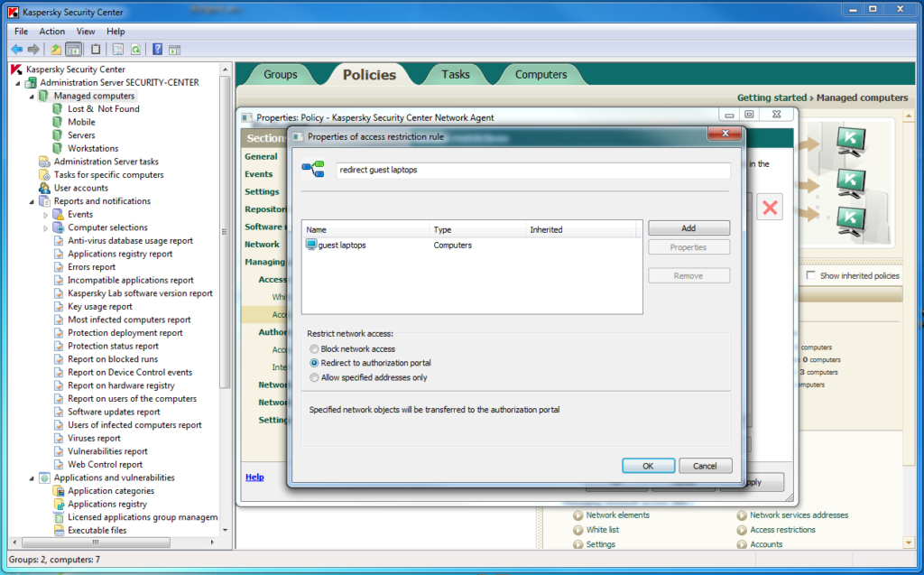Sort the list by the Name column header
The width and height of the screenshot is (924, 575).
(366, 229)
